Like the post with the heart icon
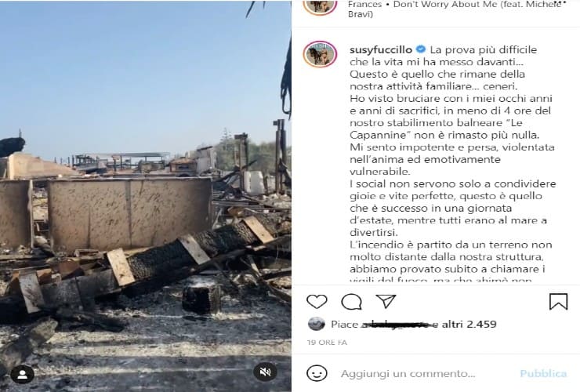The image size is (580, 392). click(x=317, y=302)
